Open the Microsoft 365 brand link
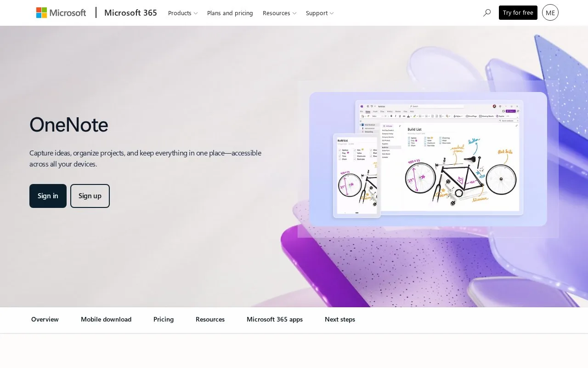 130,13
